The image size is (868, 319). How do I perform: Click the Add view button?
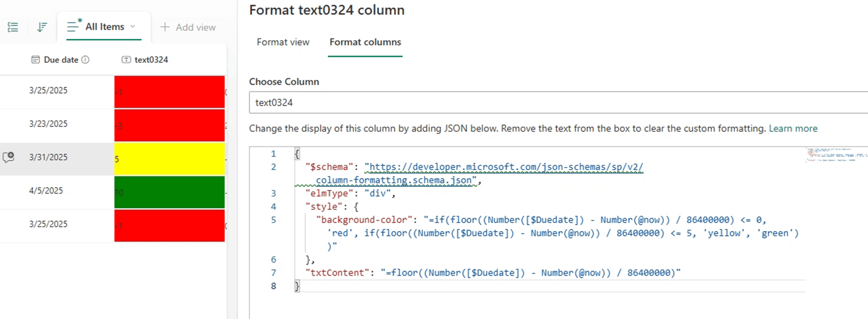188,27
